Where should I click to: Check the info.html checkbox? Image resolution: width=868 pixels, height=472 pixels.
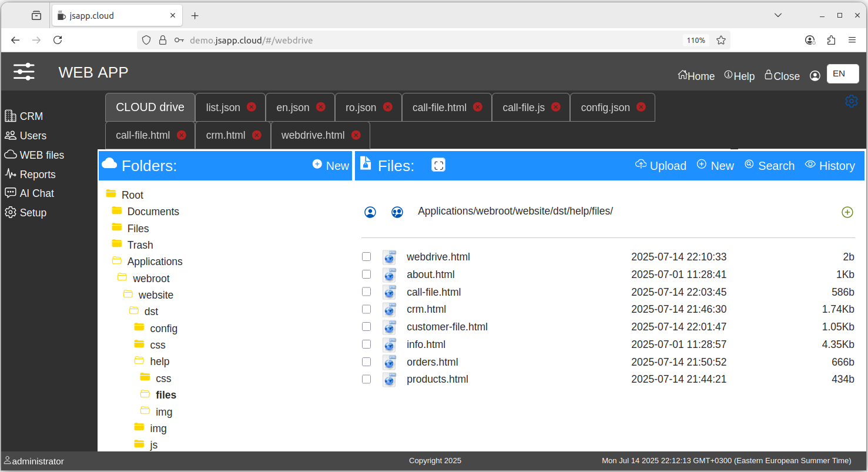coord(366,344)
